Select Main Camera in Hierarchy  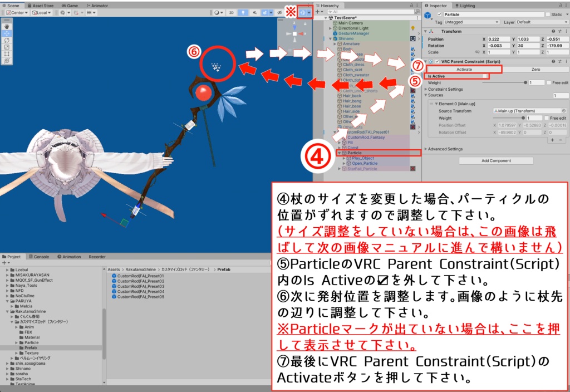[x=350, y=23]
